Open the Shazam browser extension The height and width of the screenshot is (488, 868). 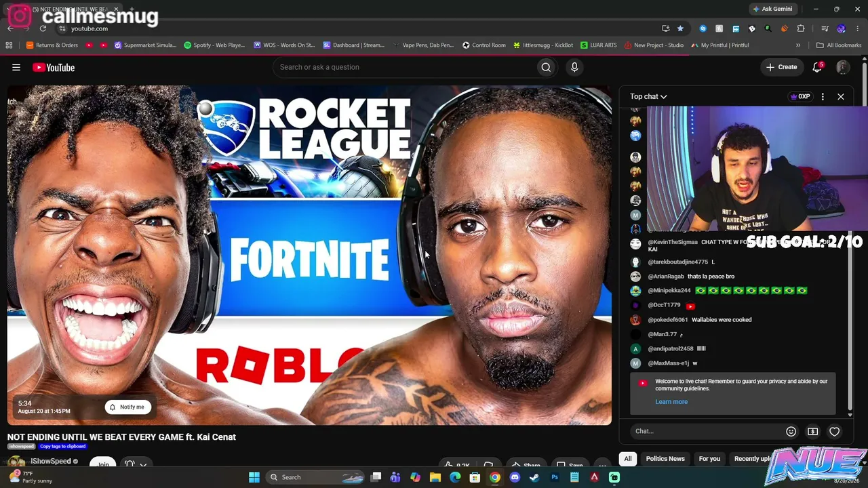tap(703, 28)
